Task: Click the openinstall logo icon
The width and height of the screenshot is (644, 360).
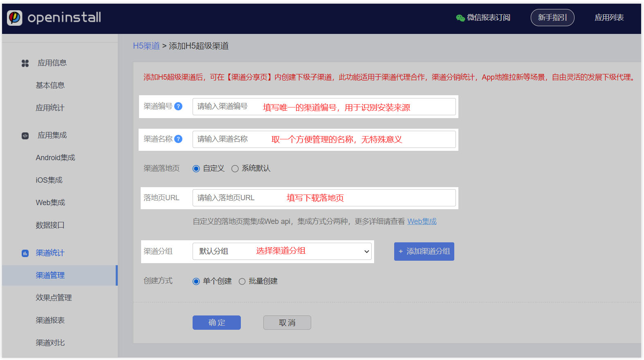Action: (x=15, y=18)
